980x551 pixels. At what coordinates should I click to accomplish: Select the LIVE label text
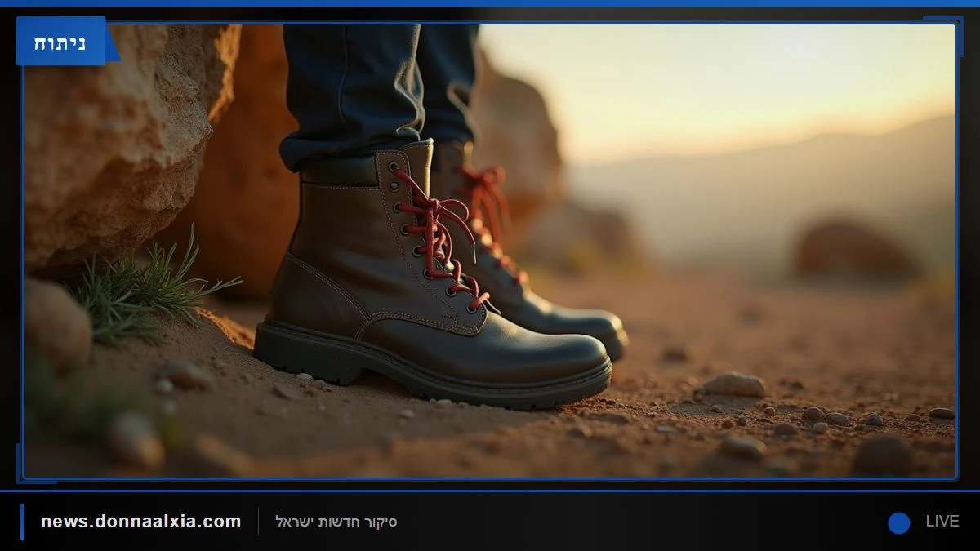pyautogui.click(x=942, y=522)
